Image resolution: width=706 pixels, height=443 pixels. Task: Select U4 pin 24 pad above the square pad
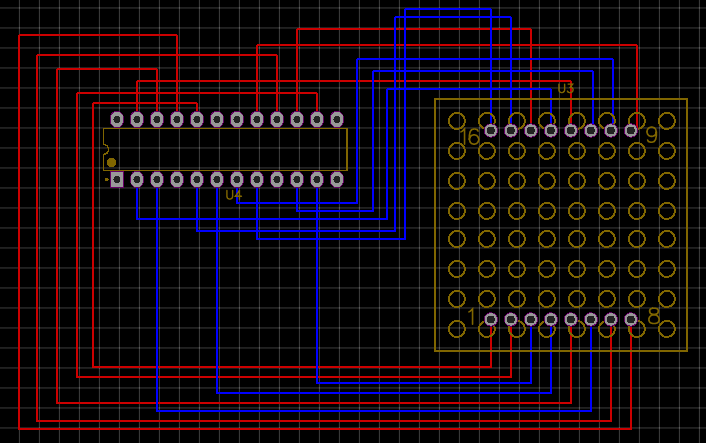117,119
